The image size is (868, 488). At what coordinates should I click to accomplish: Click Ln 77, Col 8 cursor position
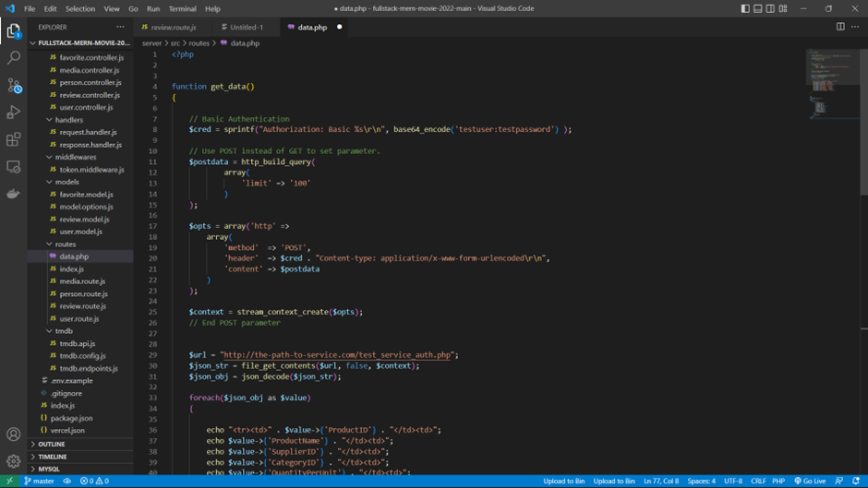pos(661,481)
